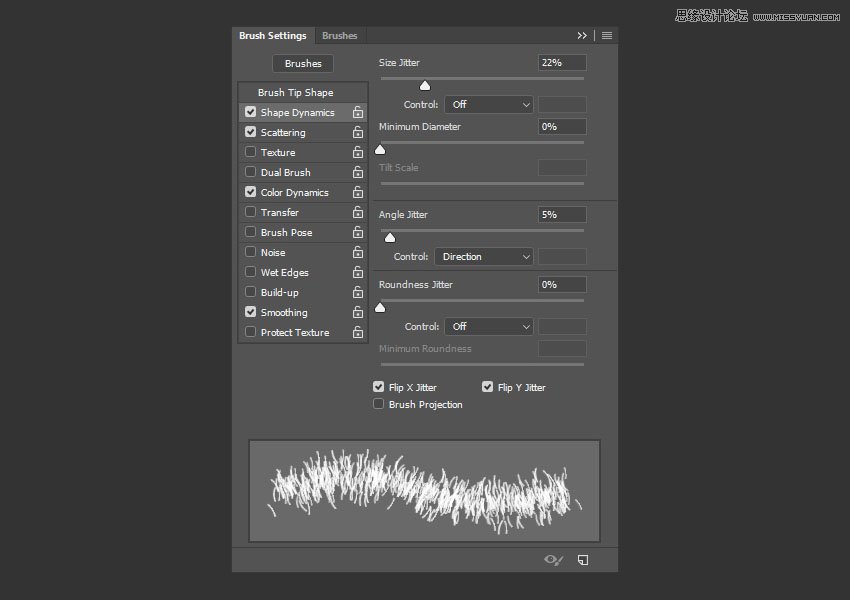Select the Color Dynamics settings row
850x600 pixels.
pyautogui.click(x=295, y=192)
